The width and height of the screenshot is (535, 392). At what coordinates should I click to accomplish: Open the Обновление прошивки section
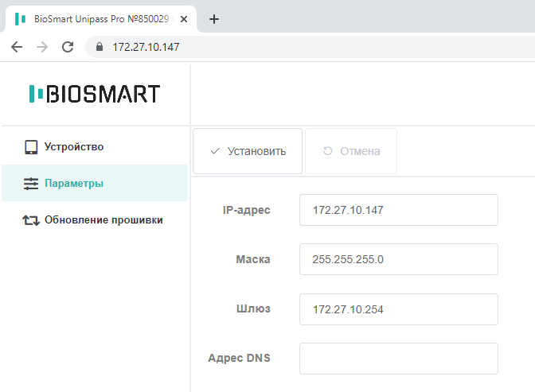pos(95,220)
